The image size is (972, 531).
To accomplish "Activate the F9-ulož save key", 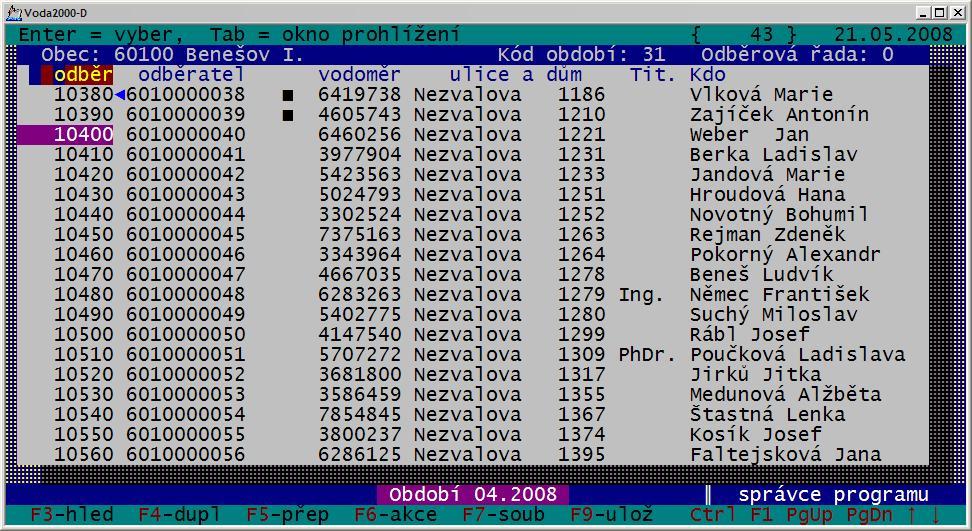I will pos(612,514).
